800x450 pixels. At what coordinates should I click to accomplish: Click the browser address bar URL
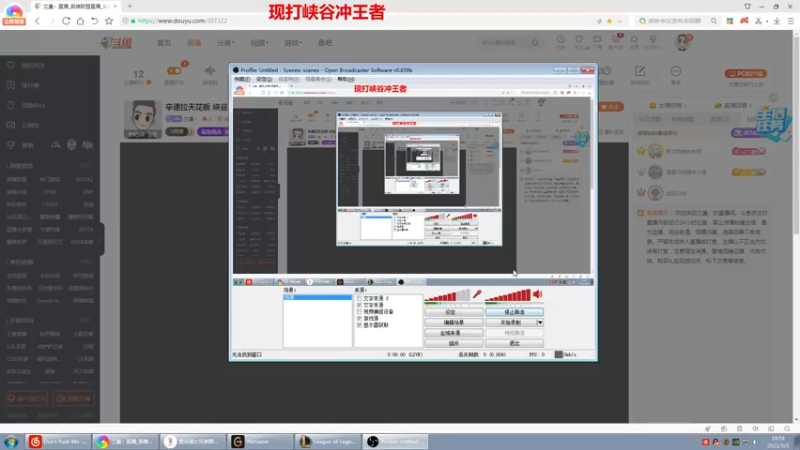click(183, 21)
